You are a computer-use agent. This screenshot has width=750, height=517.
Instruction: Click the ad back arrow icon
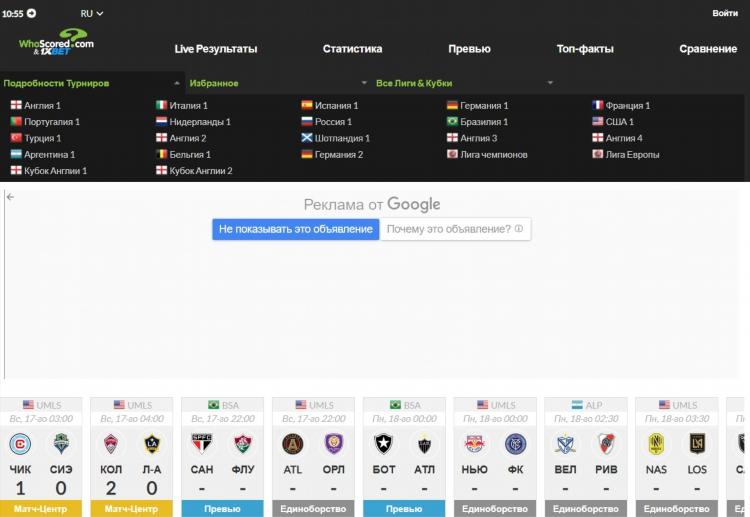tap(11, 197)
